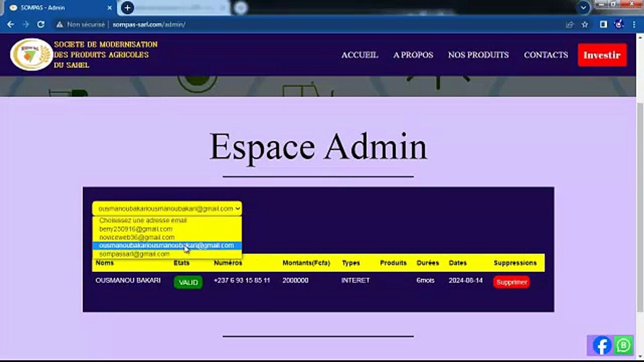644x362 pixels.
Task: Open the share page icon
Action: [x=570, y=24]
